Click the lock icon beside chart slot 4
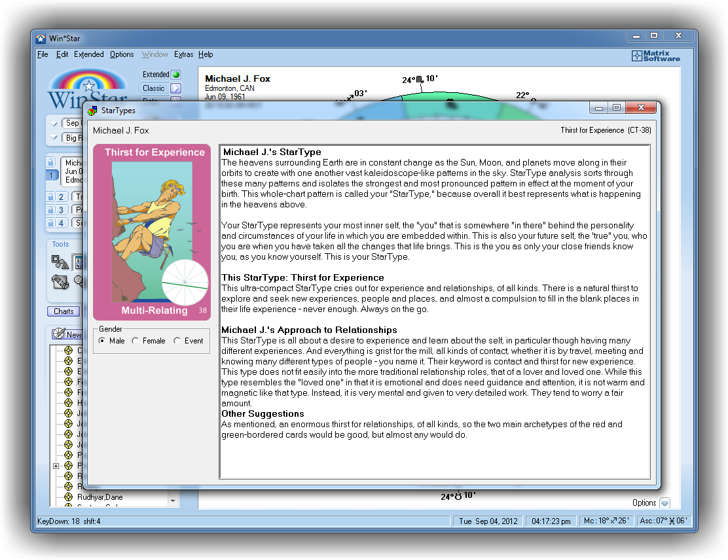 [50, 223]
